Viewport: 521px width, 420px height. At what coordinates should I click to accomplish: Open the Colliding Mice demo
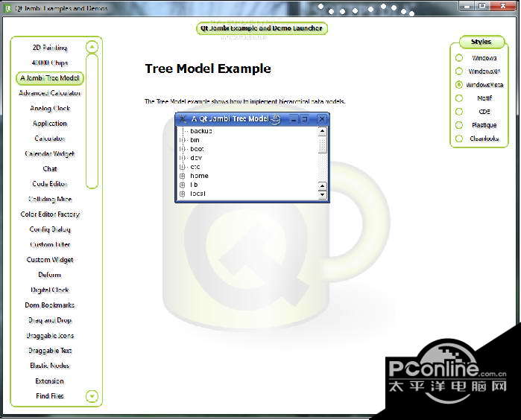point(50,200)
